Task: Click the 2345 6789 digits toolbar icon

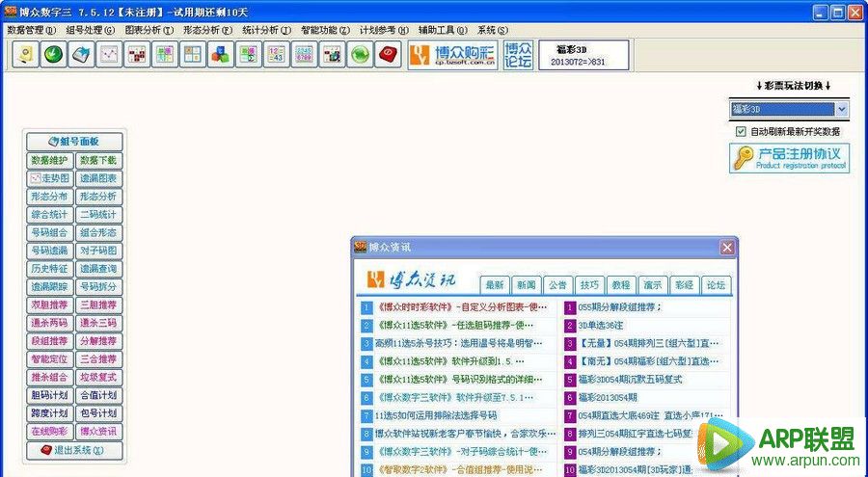Action: click(x=305, y=55)
